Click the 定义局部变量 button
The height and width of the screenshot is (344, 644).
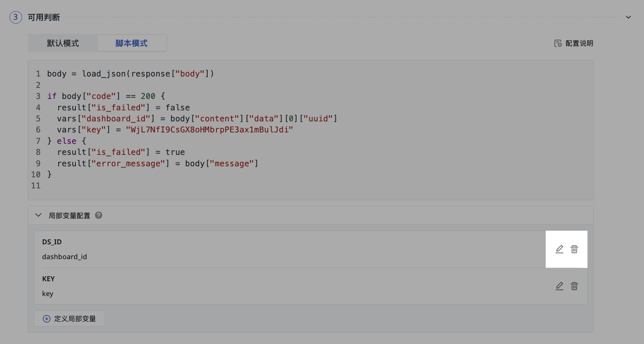pyautogui.click(x=70, y=319)
